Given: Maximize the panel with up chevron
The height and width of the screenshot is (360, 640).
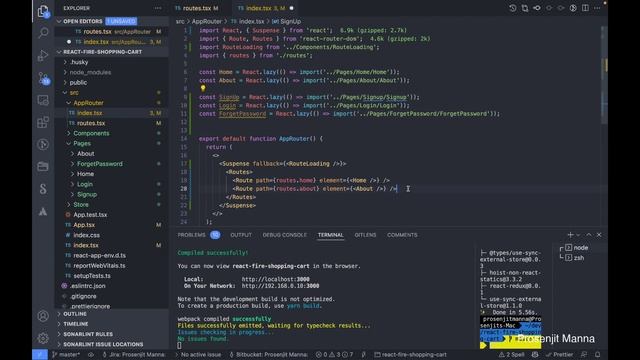Looking at the screenshot, I should (x=589, y=235).
